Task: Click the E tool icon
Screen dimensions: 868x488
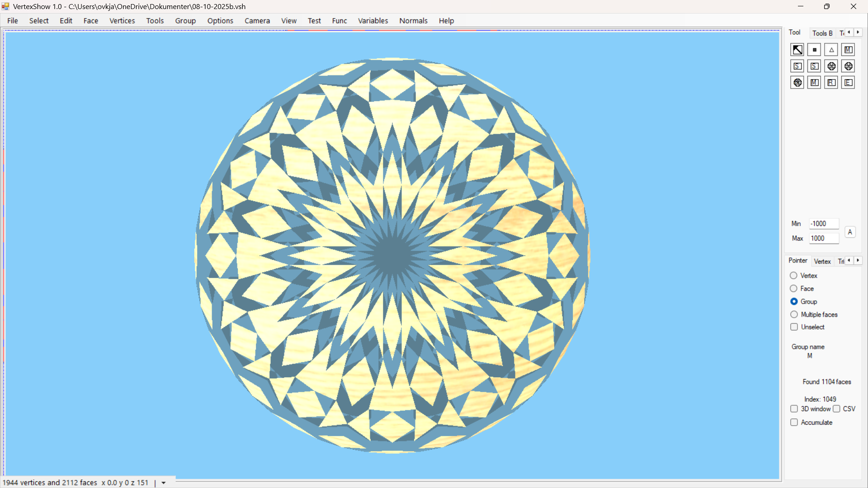Action: point(848,83)
